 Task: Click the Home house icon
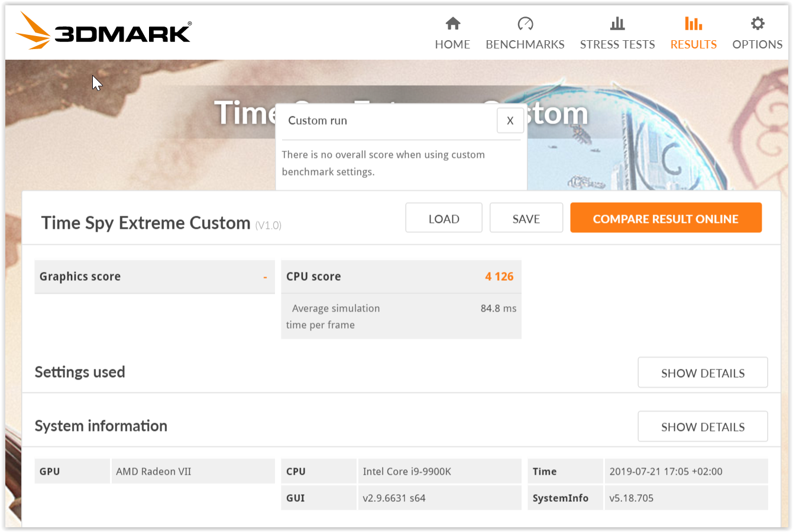pyautogui.click(x=453, y=23)
